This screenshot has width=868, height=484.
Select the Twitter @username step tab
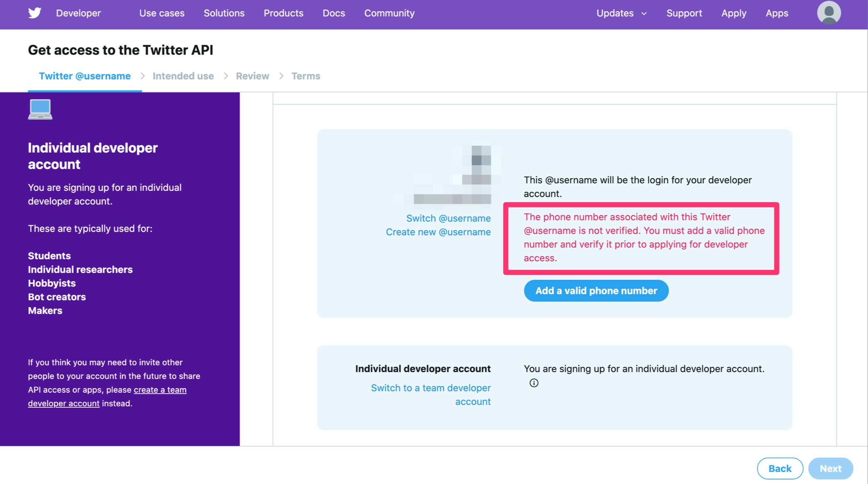(85, 76)
